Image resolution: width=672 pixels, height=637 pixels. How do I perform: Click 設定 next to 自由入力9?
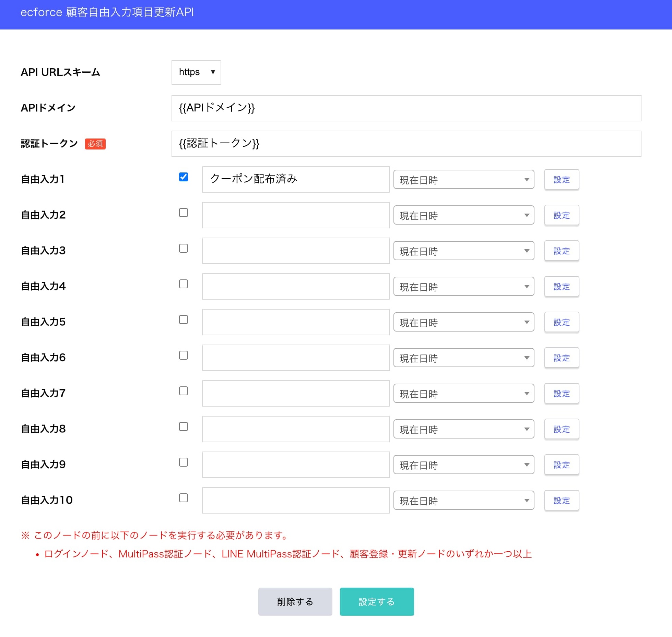tap(562, 465)
